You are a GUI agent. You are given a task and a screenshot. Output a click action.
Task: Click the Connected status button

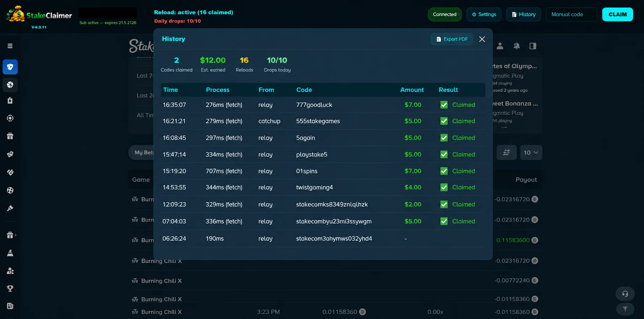(444, 14)
